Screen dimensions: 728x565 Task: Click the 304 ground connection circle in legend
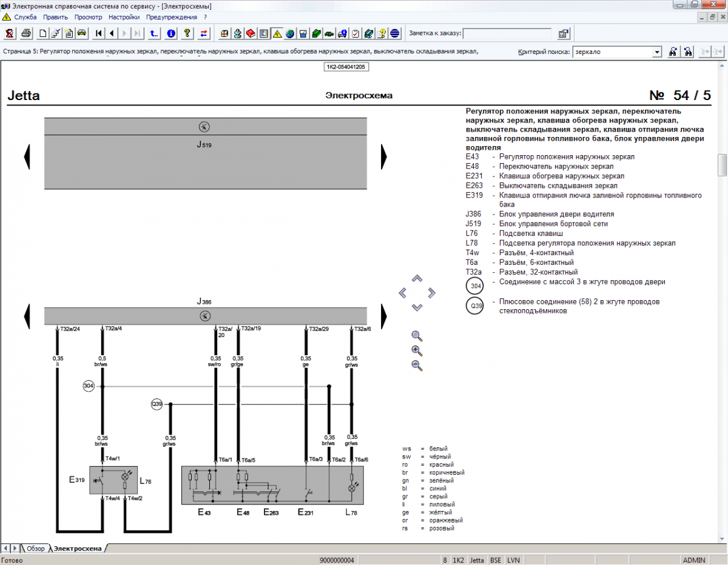[474, 287]
